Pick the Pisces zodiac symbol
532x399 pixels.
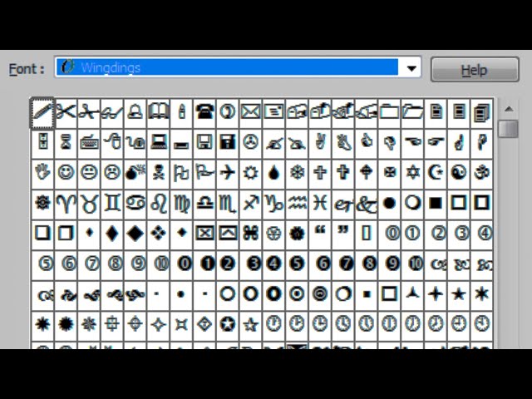pyautogui.click(x=319, y=203)
